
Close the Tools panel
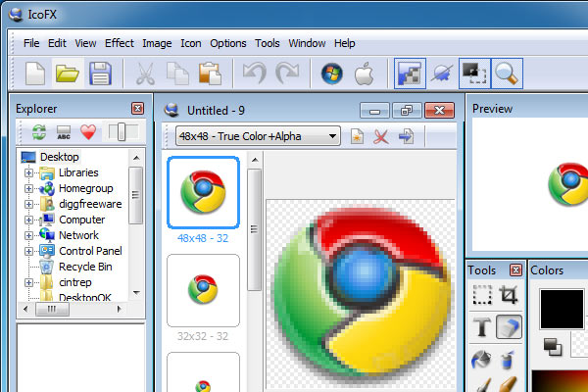pos(516,270)
